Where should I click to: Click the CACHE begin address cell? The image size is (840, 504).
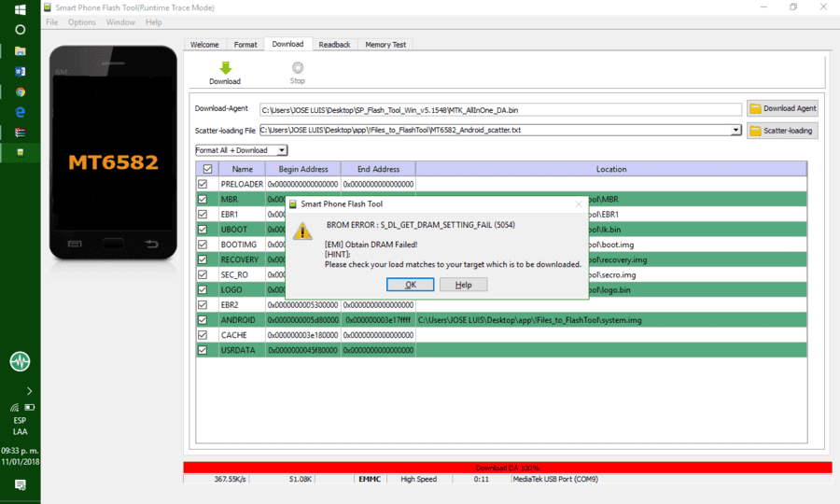click(303, 335)
